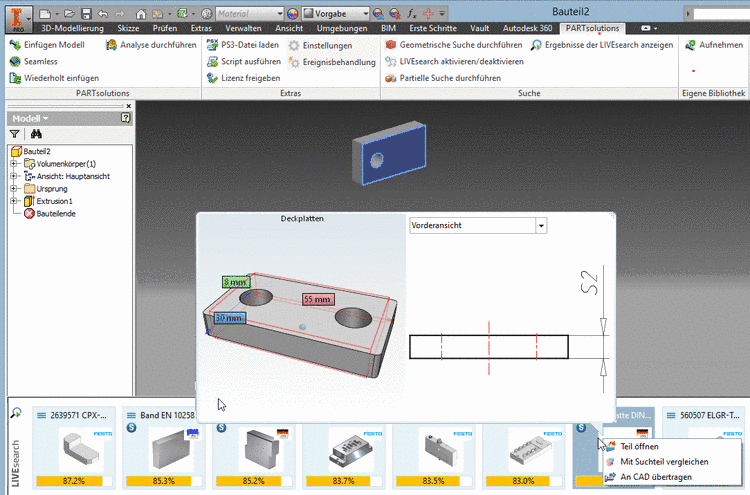Screen dimensions: 750x495
Task: Close the model browser panel
Action: 128,106
